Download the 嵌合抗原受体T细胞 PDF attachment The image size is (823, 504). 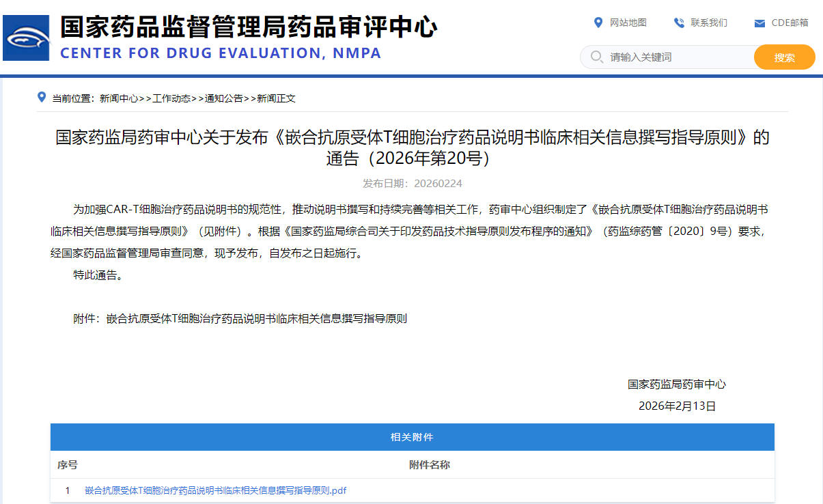(x=215, y=490)
